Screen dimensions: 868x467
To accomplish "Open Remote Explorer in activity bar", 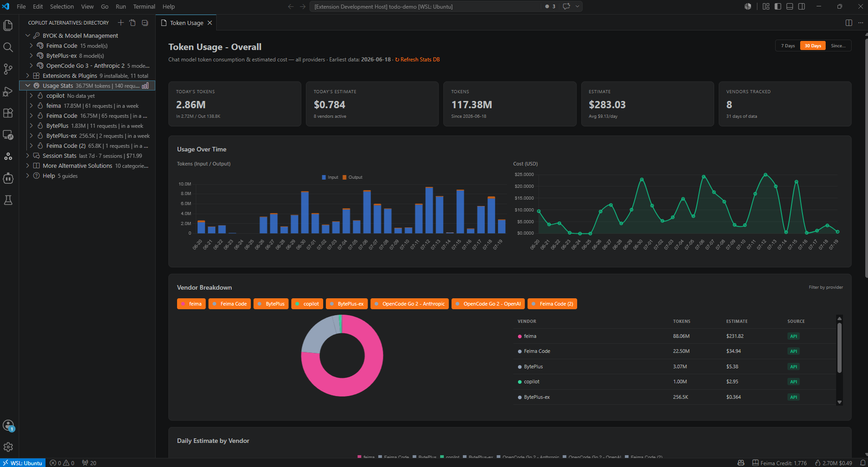I will (x=8, y=135).
